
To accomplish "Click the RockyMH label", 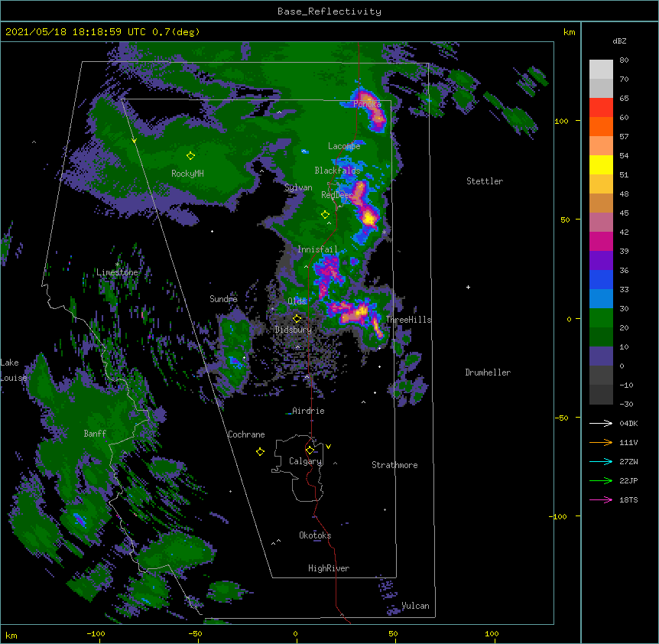I will tap(187, 174).
